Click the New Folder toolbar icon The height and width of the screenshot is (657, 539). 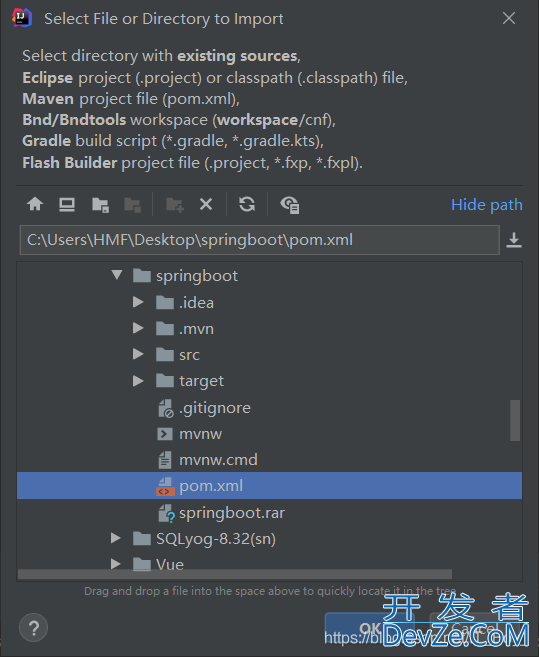click(175, 205)
